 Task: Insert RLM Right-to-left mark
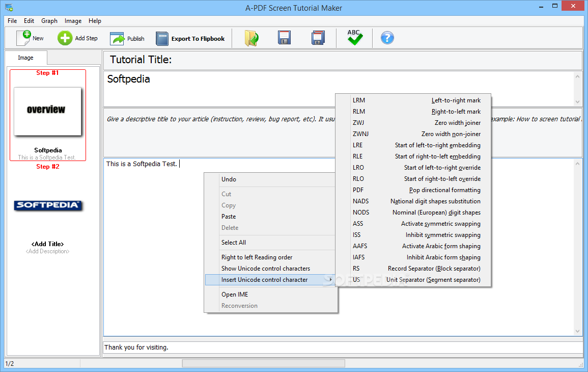pos(413,112)
